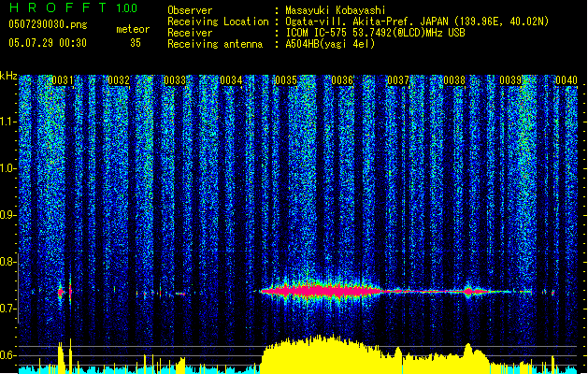The height and width of the screenshot is (374, 588).
Task: Click the long magenta meteor echo near 0036
Action: click(323, 291)
